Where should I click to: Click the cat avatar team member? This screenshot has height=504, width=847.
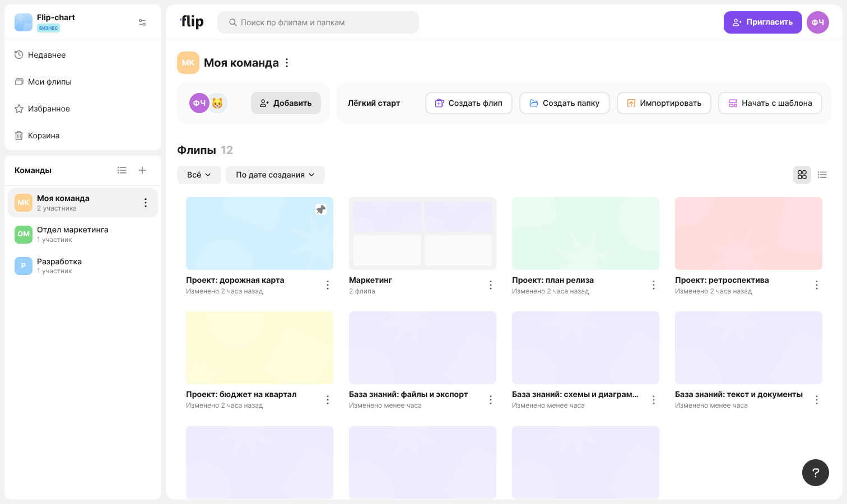tap(217, 103)
